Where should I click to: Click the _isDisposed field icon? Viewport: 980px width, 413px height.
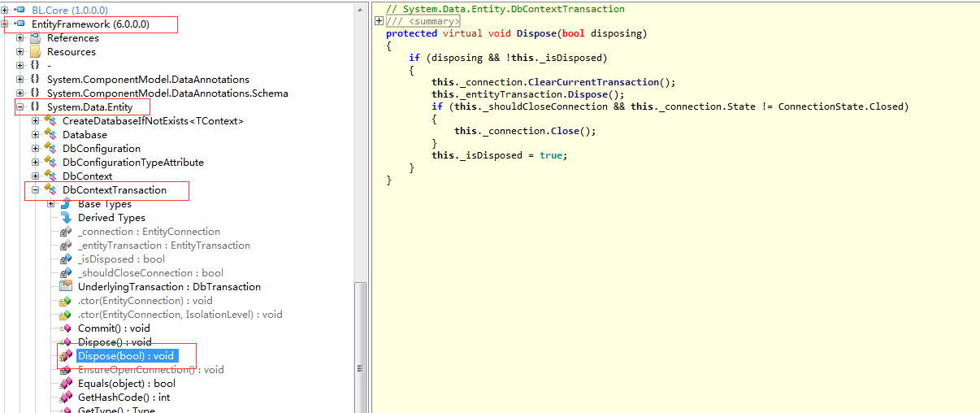coord(66,259)
